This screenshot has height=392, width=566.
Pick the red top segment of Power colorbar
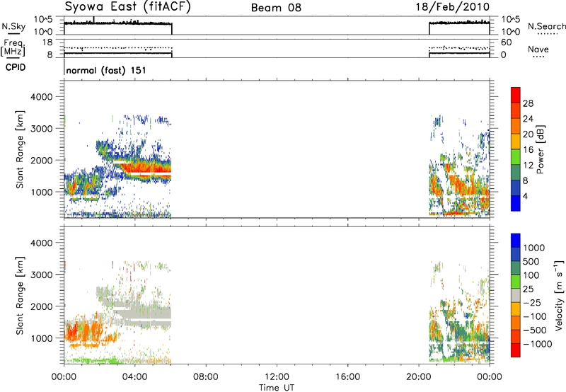[x=516, y=96]
